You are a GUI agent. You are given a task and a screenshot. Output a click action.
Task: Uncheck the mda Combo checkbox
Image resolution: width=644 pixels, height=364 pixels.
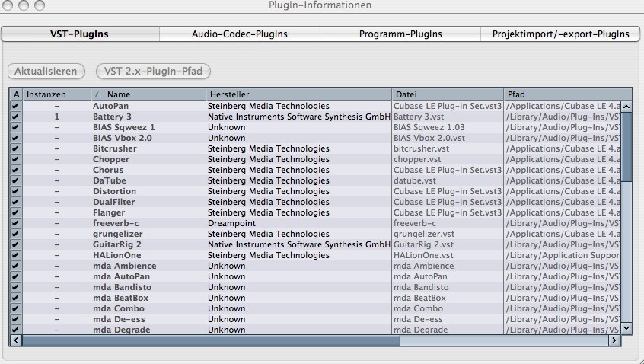16,309
